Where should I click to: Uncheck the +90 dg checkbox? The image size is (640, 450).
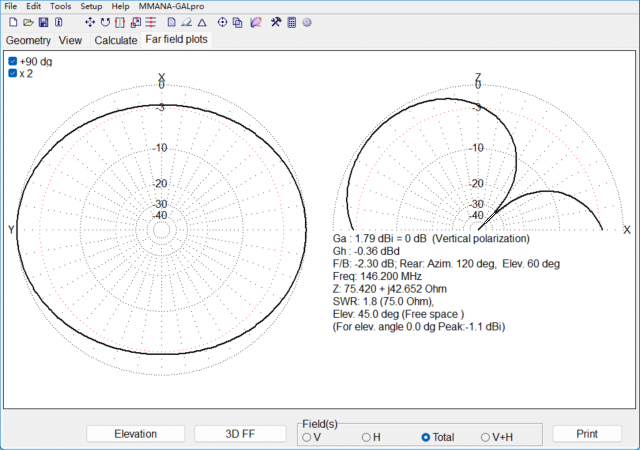click(13, 62)
